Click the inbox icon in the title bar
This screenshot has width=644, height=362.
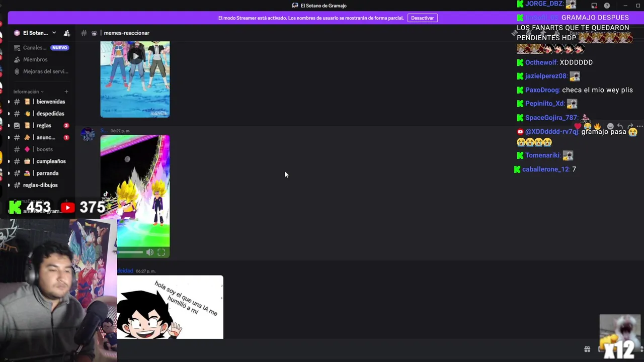594,6
